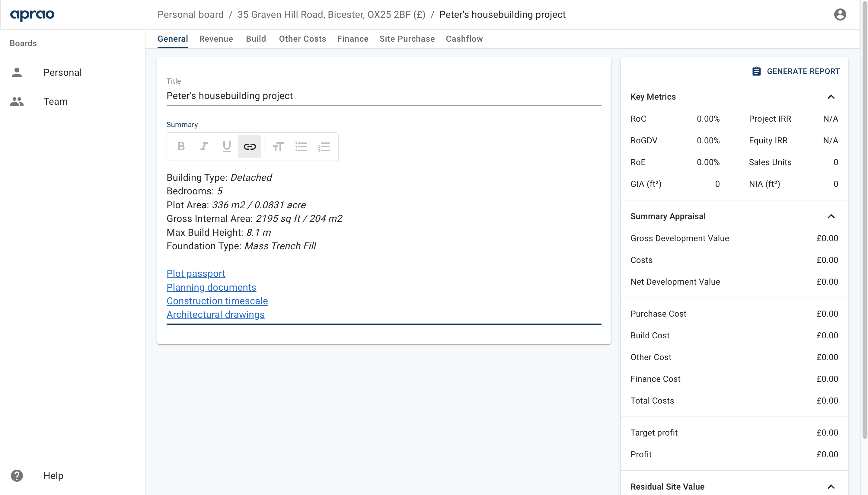Click the Boards sidebar heading

coord(23,43)
